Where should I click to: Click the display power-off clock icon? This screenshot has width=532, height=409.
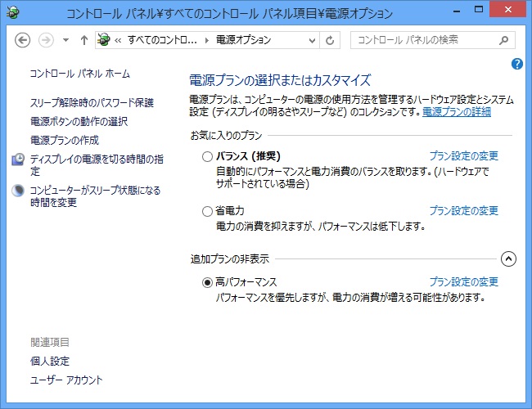pos(18,160)
